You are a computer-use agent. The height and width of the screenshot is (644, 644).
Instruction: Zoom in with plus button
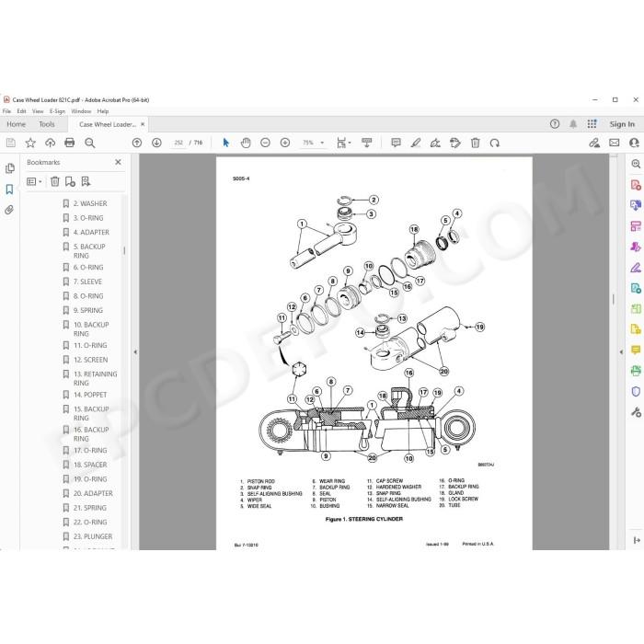point(285,143)
